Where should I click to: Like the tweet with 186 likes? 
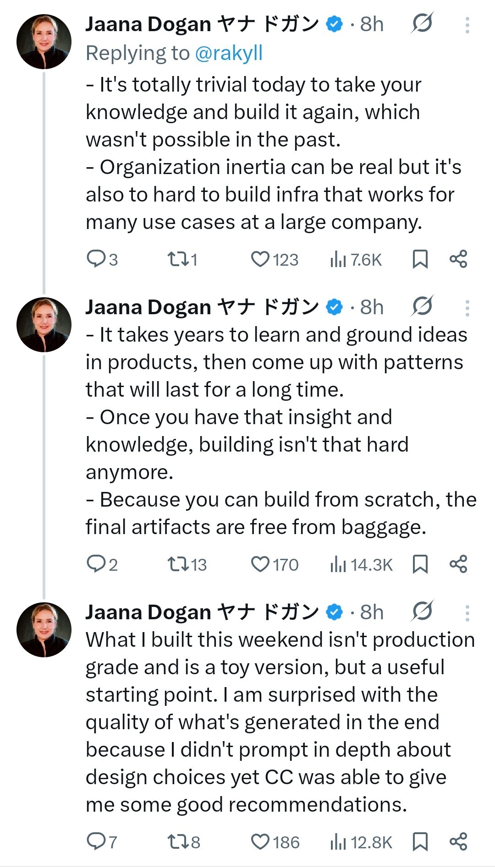pyautogui.click(x=260, y=842)
